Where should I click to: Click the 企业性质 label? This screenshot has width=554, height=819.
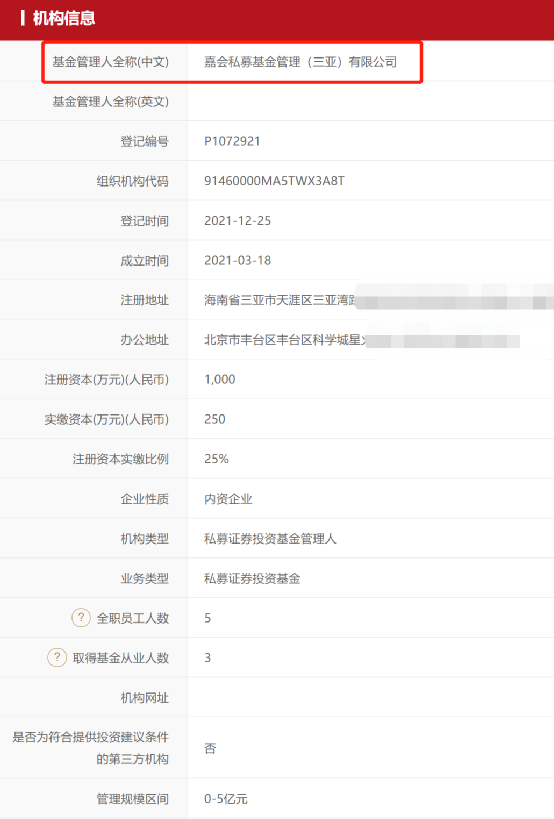(x=145, y=499)
